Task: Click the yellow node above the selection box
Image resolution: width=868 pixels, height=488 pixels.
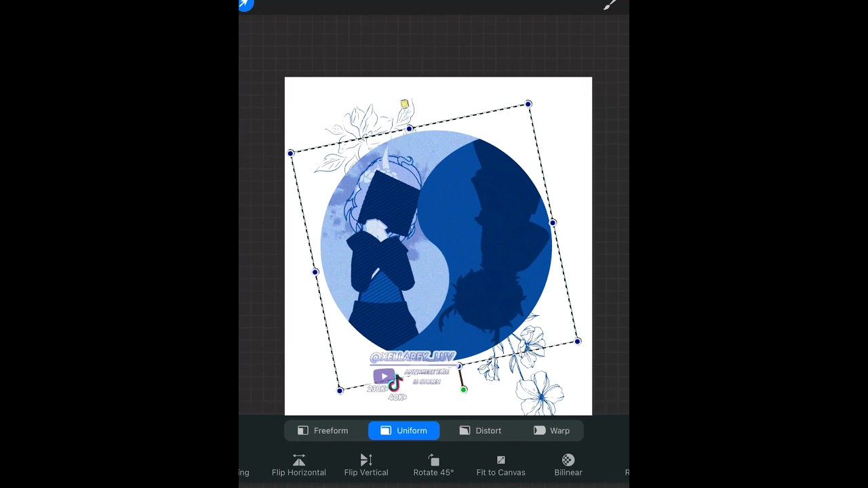Action: point(404,104)
